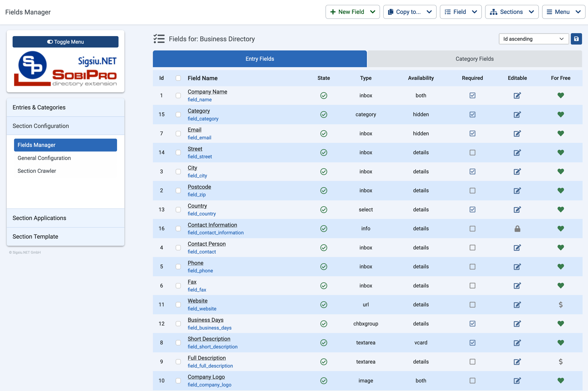This screenshot has height=391, width=588.
Task: Click required checkbox icon for Email
Action: [x=472, y=134]
